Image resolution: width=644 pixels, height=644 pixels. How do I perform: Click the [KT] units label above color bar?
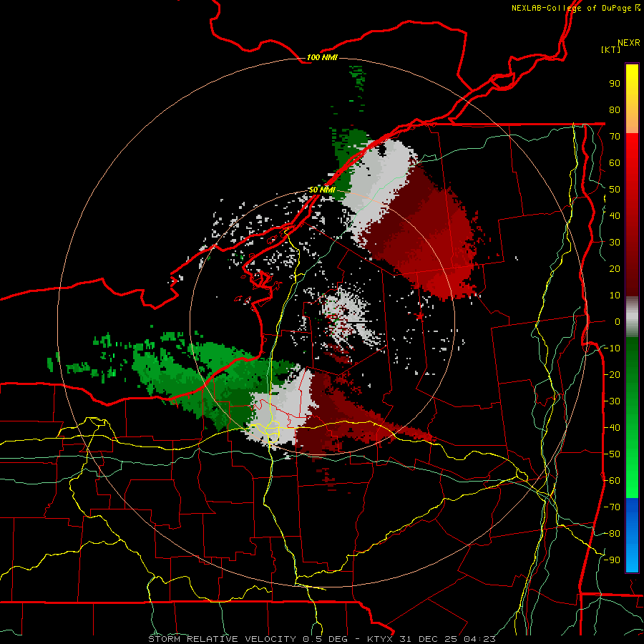(611, 49)
